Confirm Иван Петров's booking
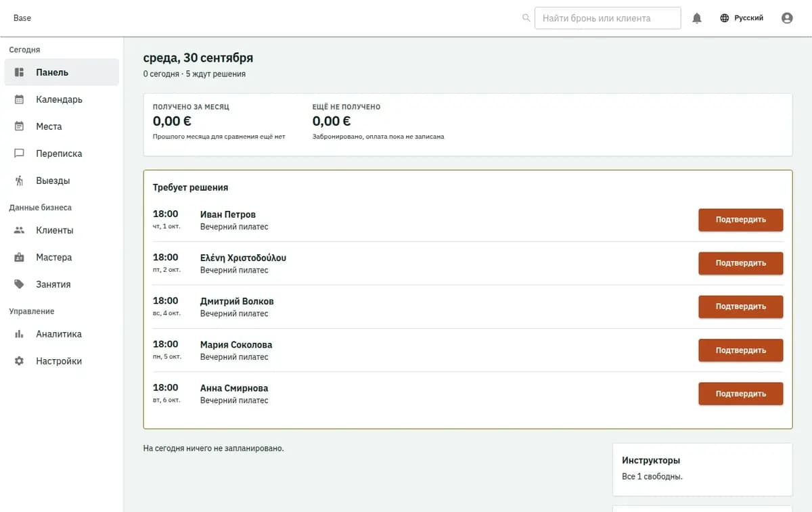This screenshot has width=812, height=512. coord(741,220)
